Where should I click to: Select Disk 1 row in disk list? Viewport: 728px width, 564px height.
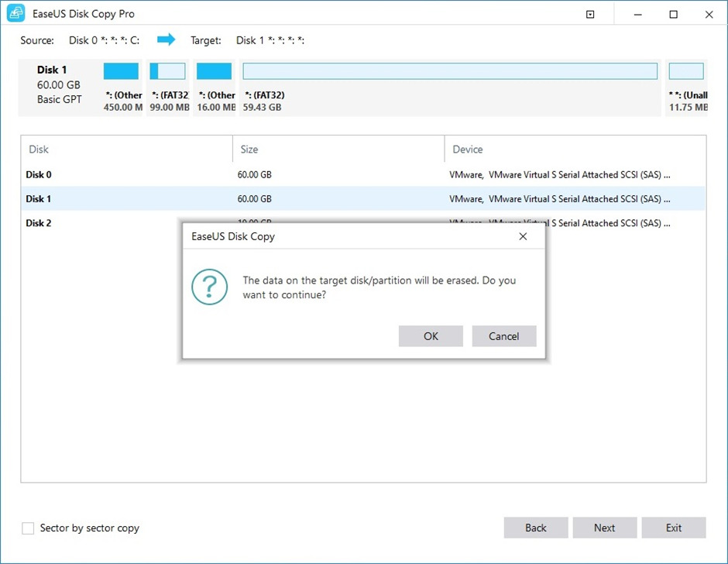point(362,199)
